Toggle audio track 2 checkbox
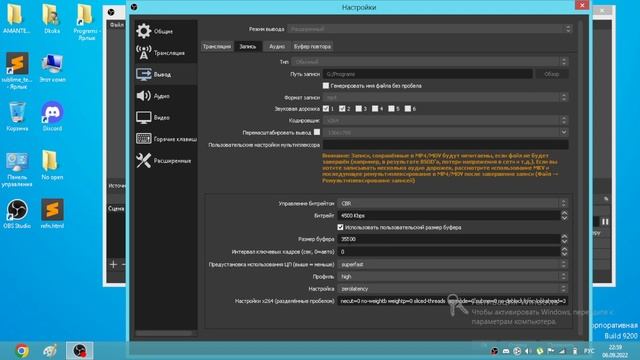Image resolution: width=640 pixels, height=360 pixels. click(x=342, y=109)
